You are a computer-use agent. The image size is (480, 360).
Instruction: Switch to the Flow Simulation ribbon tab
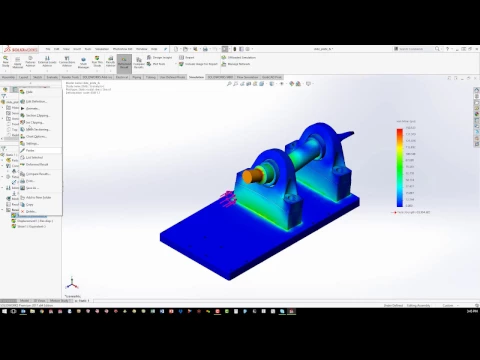[247, 77]
